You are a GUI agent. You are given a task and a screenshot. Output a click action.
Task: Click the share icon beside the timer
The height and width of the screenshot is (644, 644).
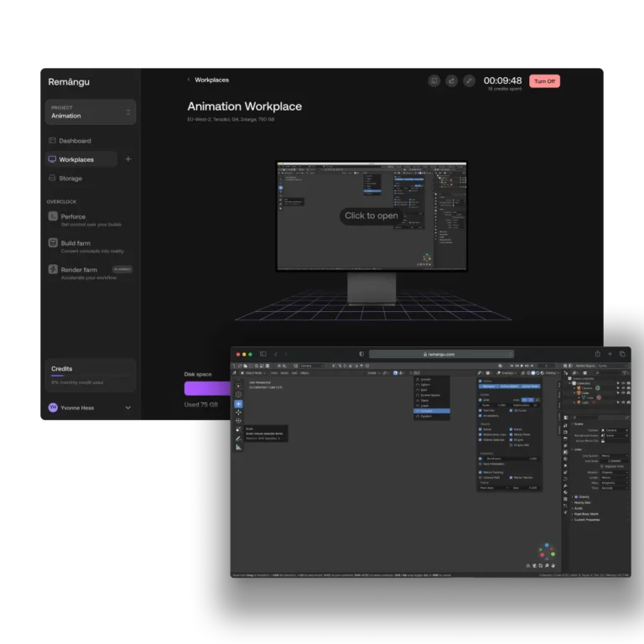pyautogui.click(x=451, y=81)
